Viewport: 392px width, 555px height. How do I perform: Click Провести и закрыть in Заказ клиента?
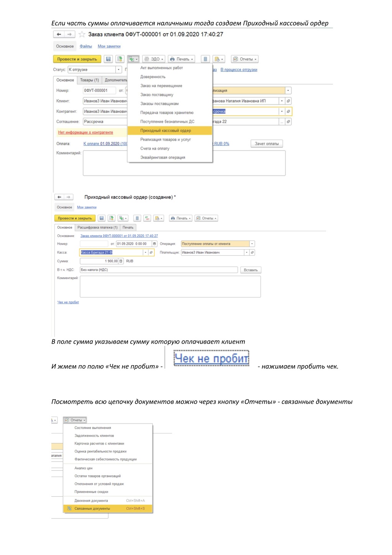pos(77,59)
